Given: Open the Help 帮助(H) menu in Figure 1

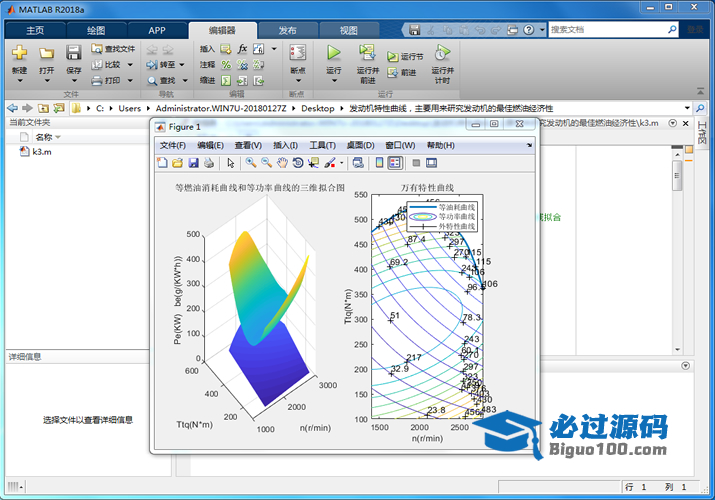Looking at the screenshot, I should (440, 145).
